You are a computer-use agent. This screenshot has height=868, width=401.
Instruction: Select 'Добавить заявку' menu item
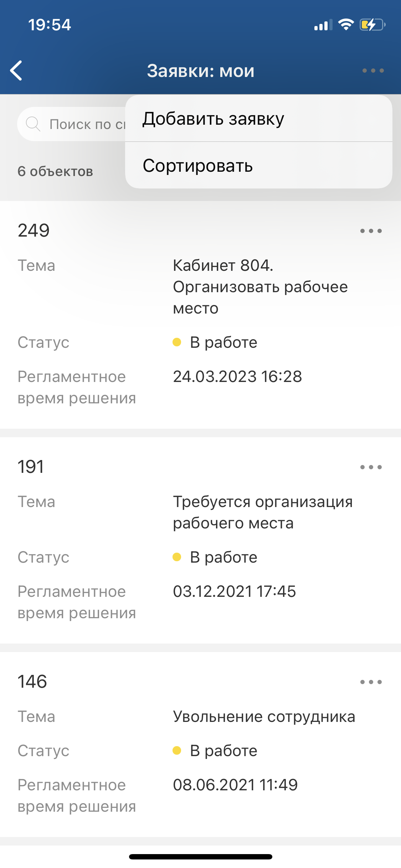[213, 119]
